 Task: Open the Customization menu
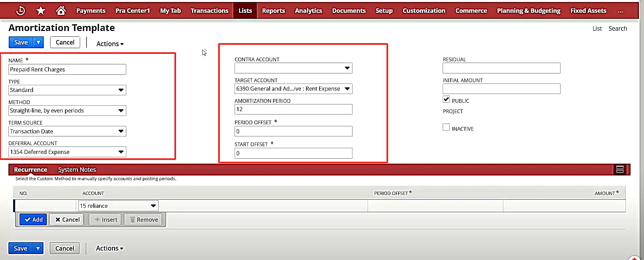[424, 11]
